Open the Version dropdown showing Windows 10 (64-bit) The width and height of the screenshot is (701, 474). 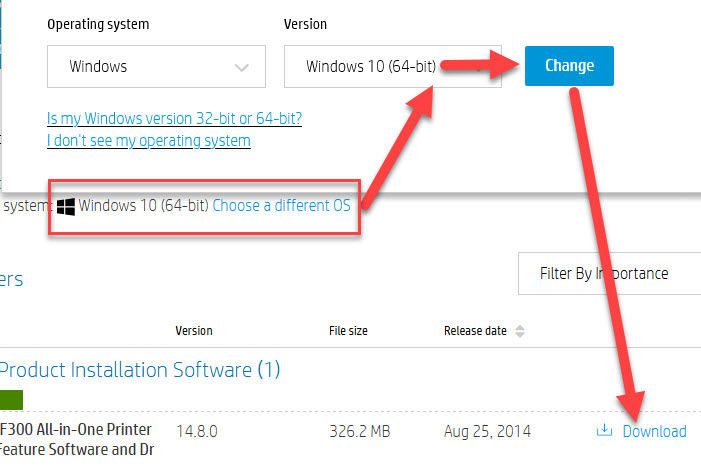pos(393,66)
